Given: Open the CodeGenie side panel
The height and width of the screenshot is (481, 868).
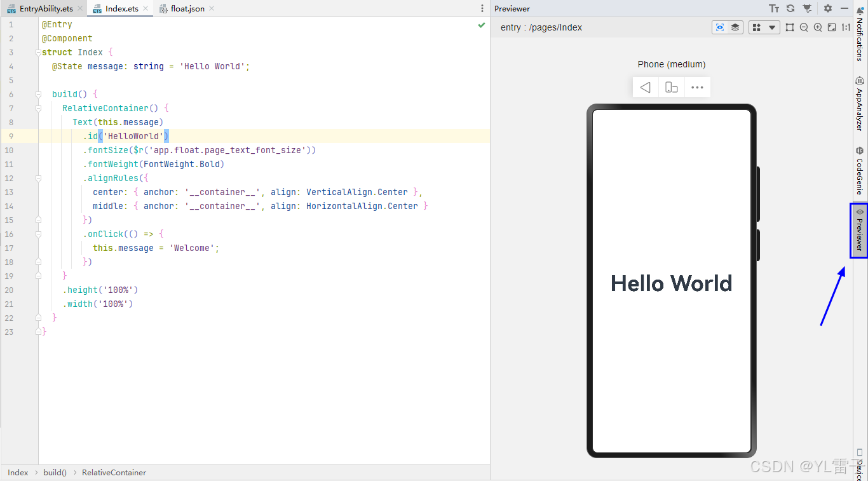Looking at the screenshot, I should pos(860,170).
